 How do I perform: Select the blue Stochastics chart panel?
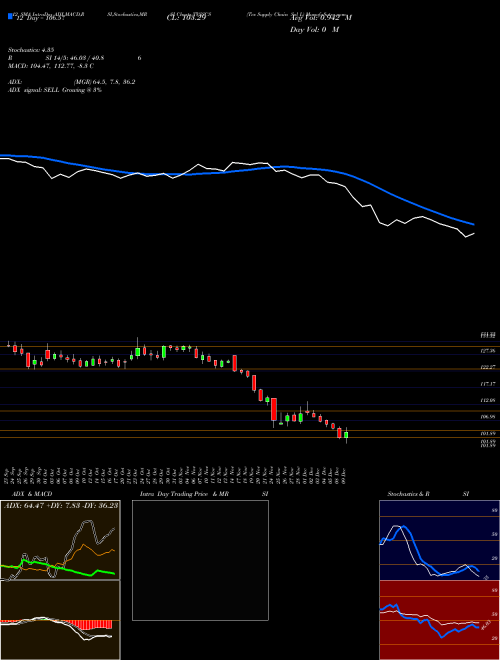439,540
